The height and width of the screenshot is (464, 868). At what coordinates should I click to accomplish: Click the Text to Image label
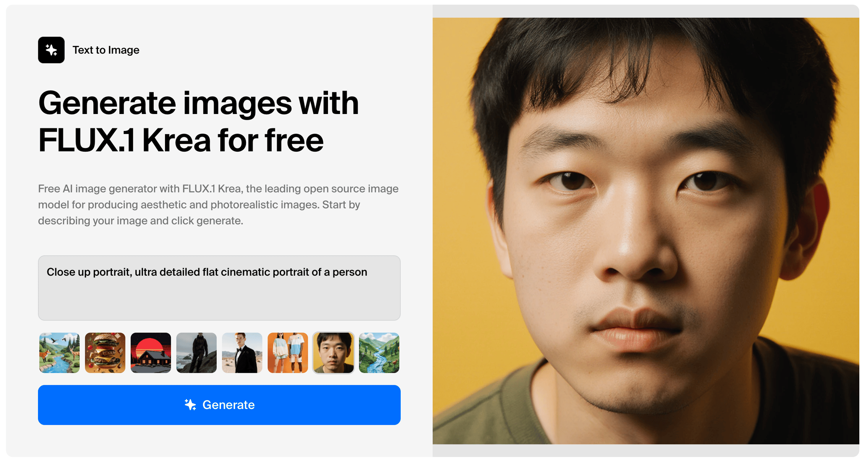(106, 50)
